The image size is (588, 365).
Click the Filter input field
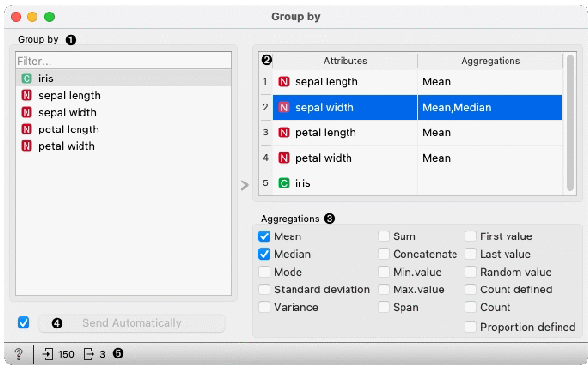(x=123, y=60)
